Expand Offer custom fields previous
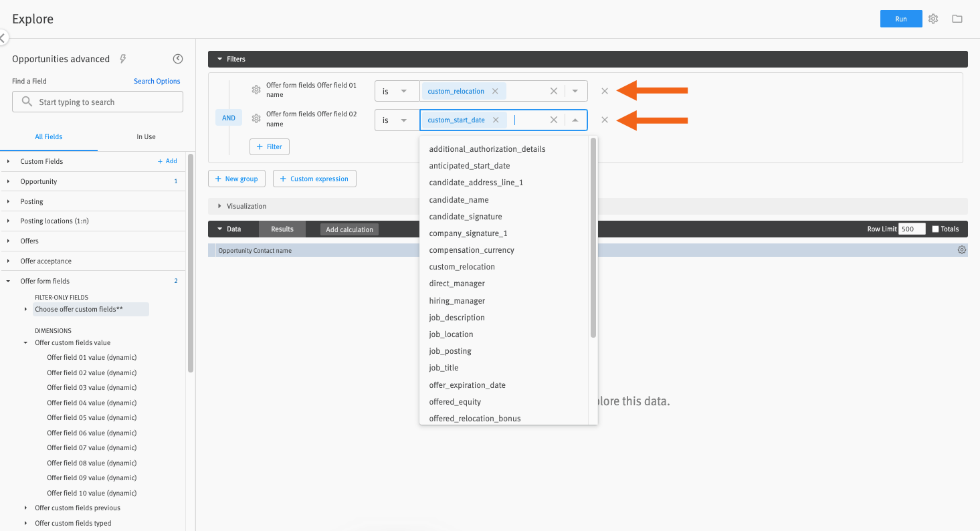 tap(26, 508)
